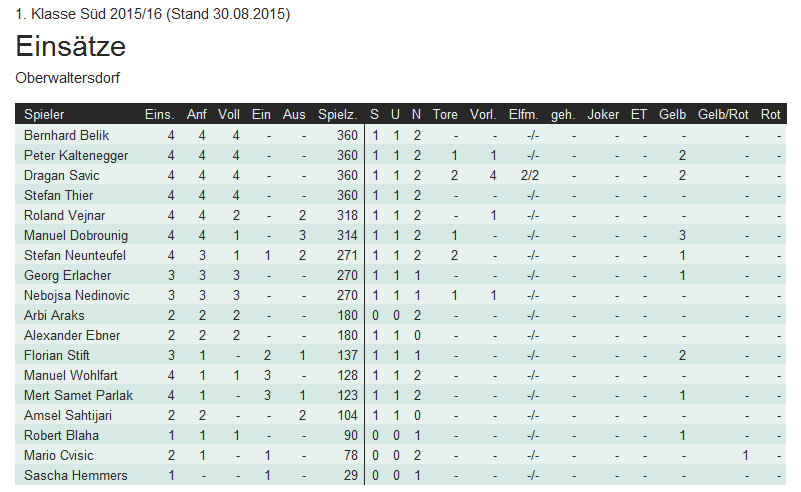Click Stefan Neunteufel name
The image size is (801, 492).
coord(75,255)
